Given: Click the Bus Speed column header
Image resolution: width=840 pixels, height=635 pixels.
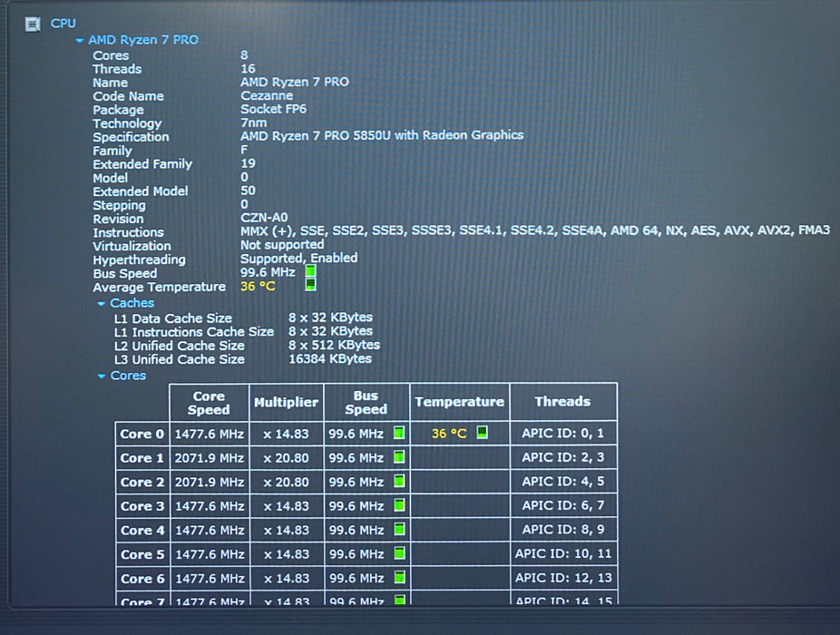Looking at the screenshot, I should pos(366,403).
